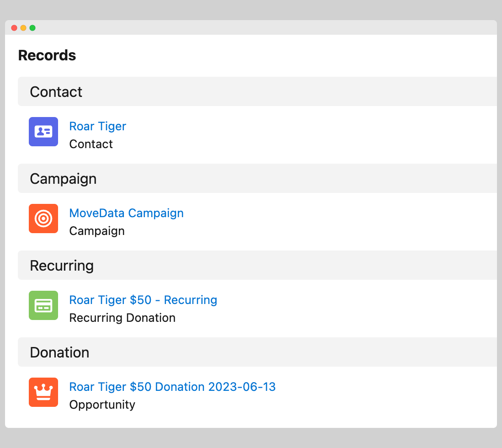Select the Recurring section header bar
This screenshot has width=502, height=448.
[257, 265]
